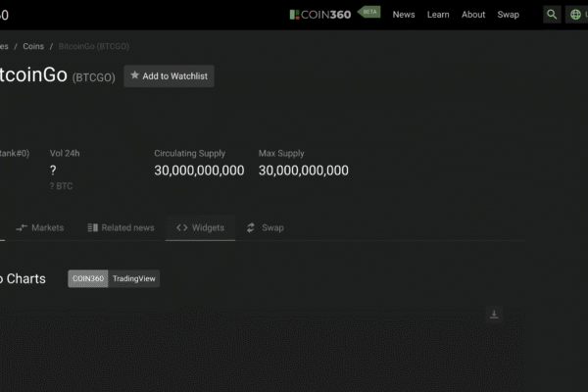The height and width of the screenshot is (392, 588).
Task: Click the '? BTC' volume text
Action: coord(61,186)
